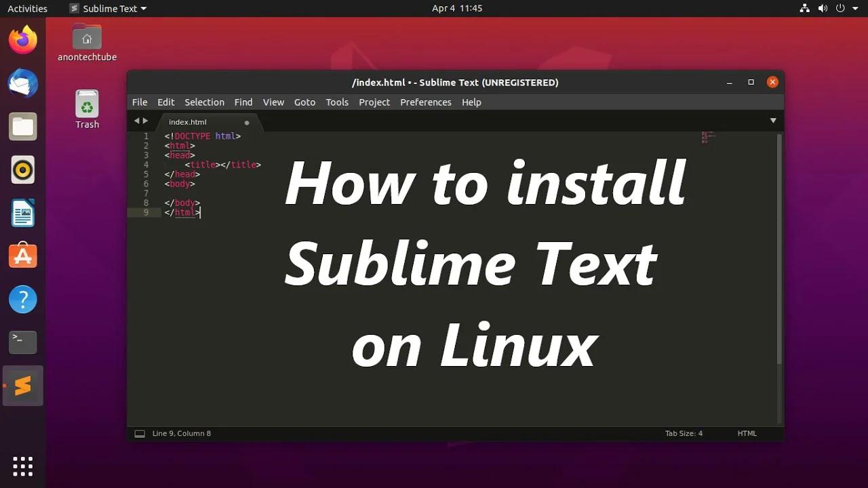Viewport: 868px width, 488px height.
Task: Click the Sublime Text icon in the dock
Action: tap(22, 386)
